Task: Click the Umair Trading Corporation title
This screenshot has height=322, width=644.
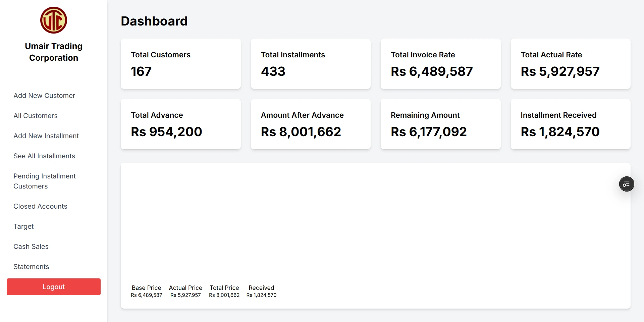Action: point(54,52)
